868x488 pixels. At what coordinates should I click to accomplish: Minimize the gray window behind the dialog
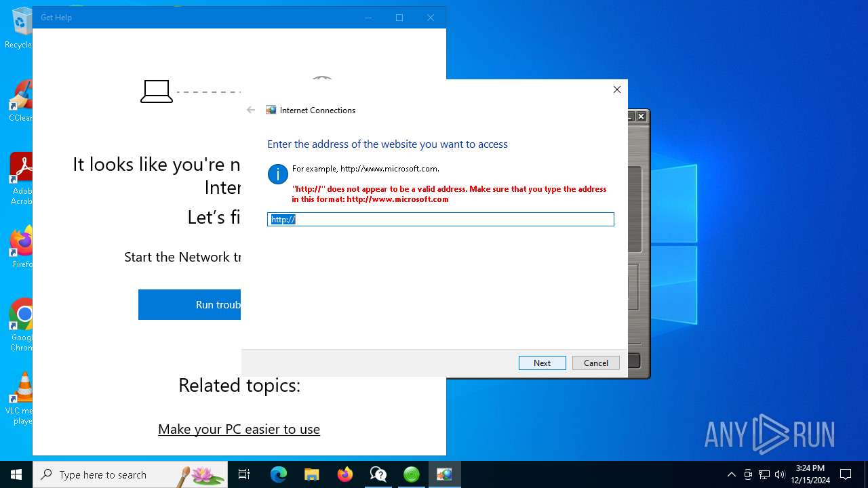pos(630,117)
